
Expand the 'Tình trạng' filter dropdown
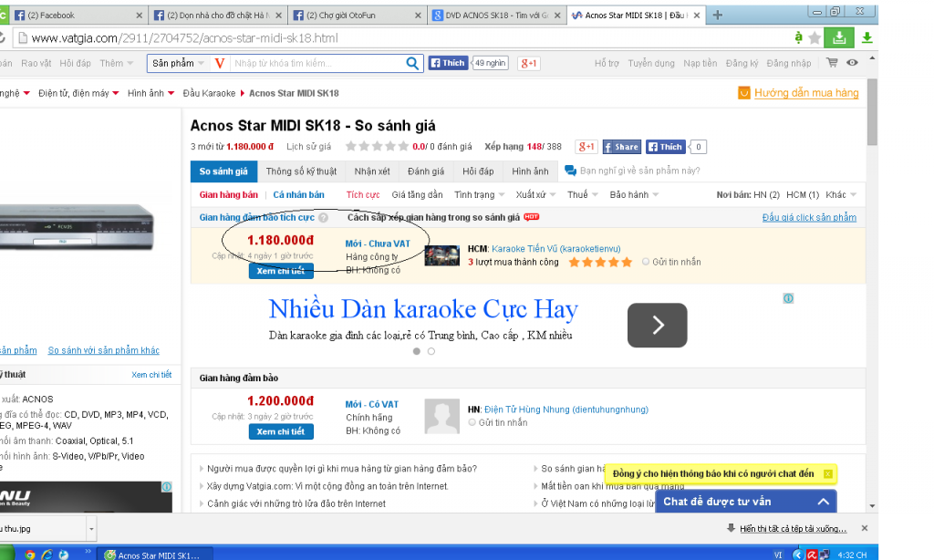click(478, 194)
